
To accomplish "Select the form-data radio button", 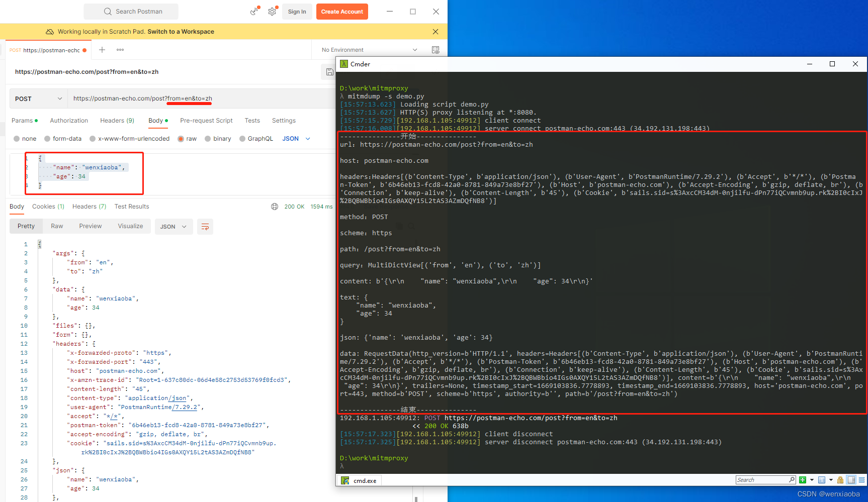I will click(47, 139).
